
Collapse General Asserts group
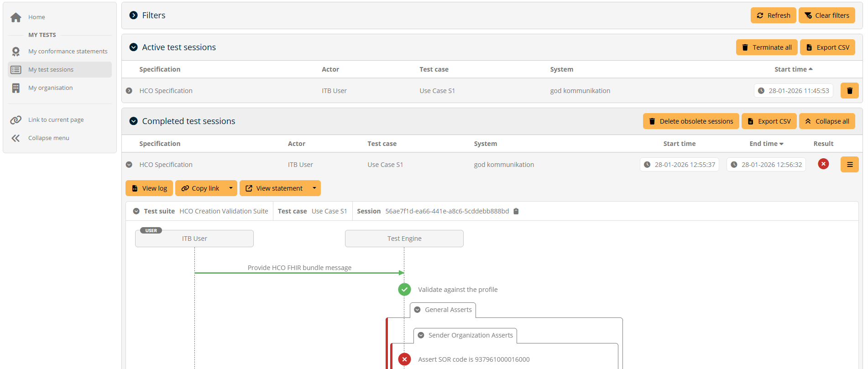418,310
